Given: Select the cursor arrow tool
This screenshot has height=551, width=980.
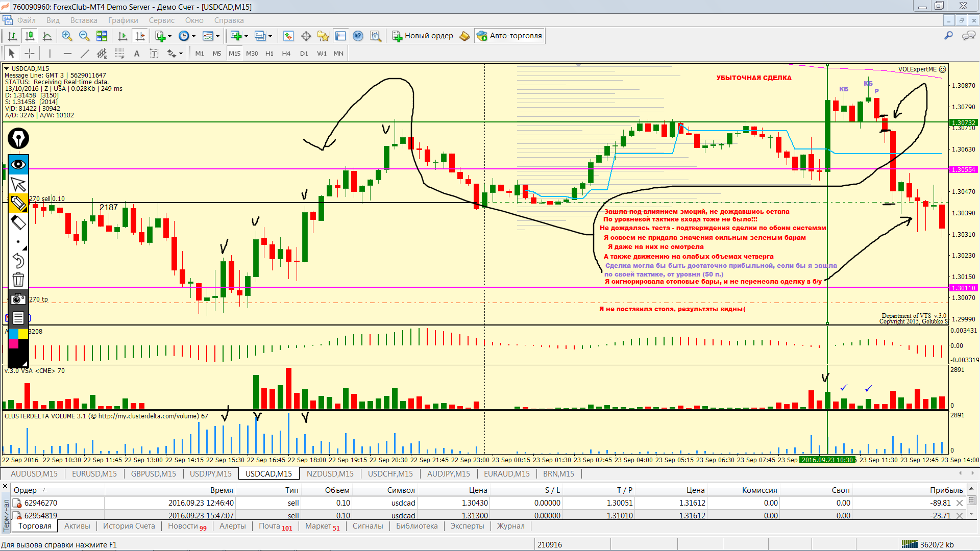Looking at the screenshot, I should (x=12, y=54).
